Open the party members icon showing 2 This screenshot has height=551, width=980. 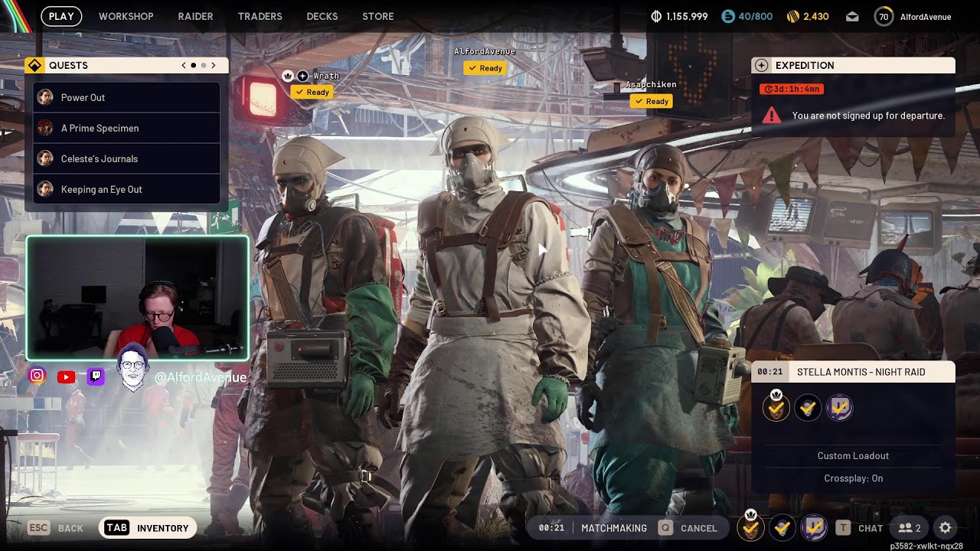tap(910, 528)
